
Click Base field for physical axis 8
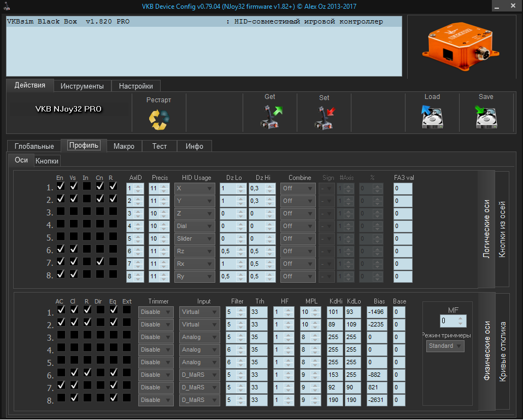399,400
